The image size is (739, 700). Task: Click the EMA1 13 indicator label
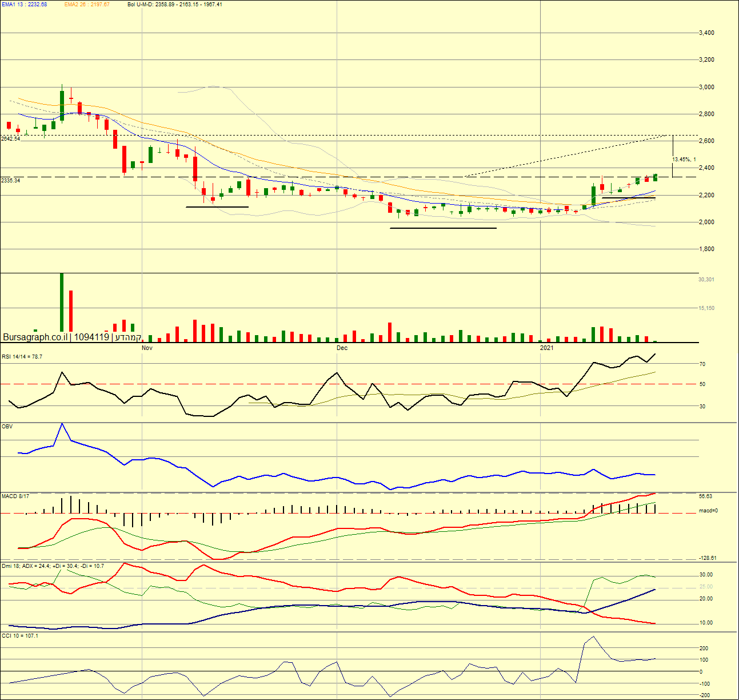[x=25, y=5]
